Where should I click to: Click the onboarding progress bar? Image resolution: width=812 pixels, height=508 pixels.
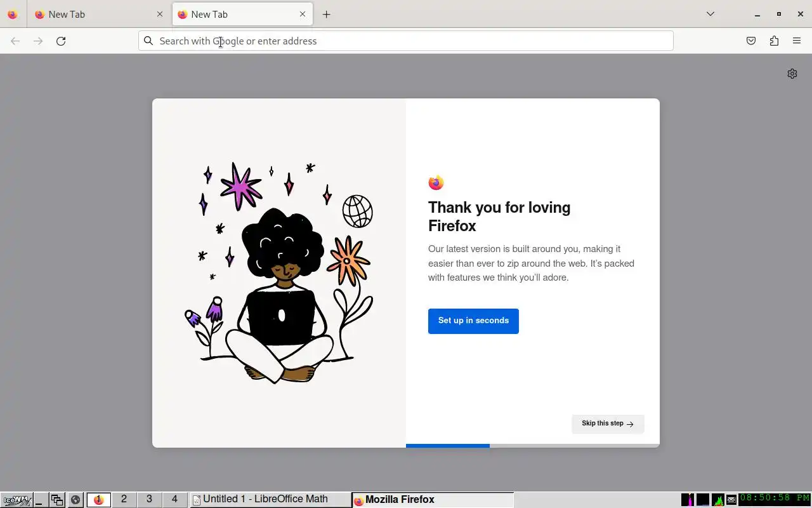click(533, 446)
